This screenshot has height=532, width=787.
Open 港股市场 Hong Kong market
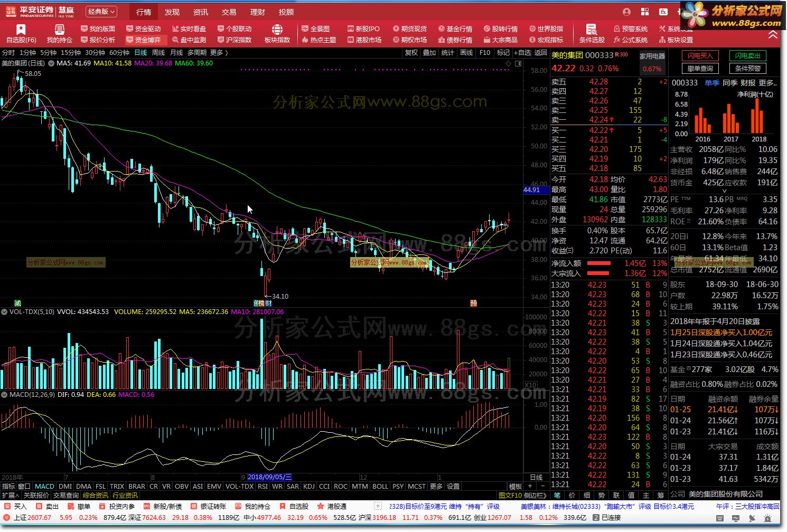[364, 40]
